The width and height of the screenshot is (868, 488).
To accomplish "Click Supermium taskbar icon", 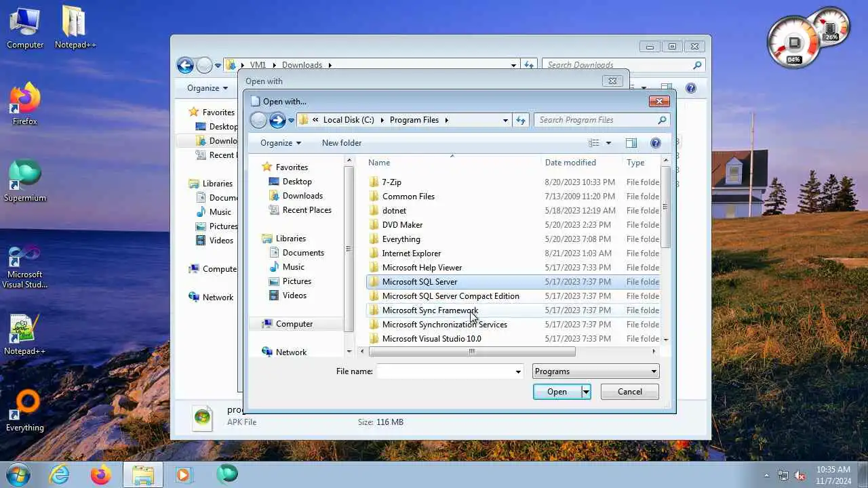I will (227, 474).
